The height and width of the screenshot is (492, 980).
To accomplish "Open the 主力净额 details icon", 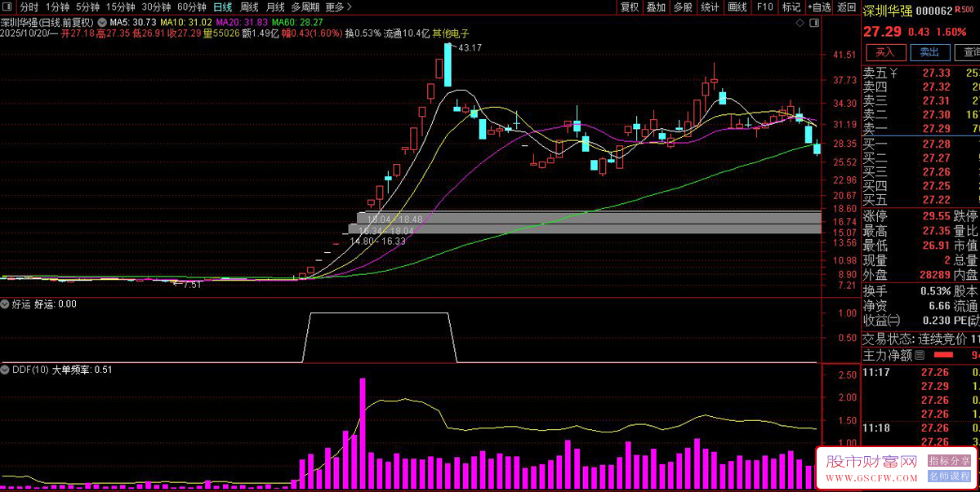I will coord(920,355).
